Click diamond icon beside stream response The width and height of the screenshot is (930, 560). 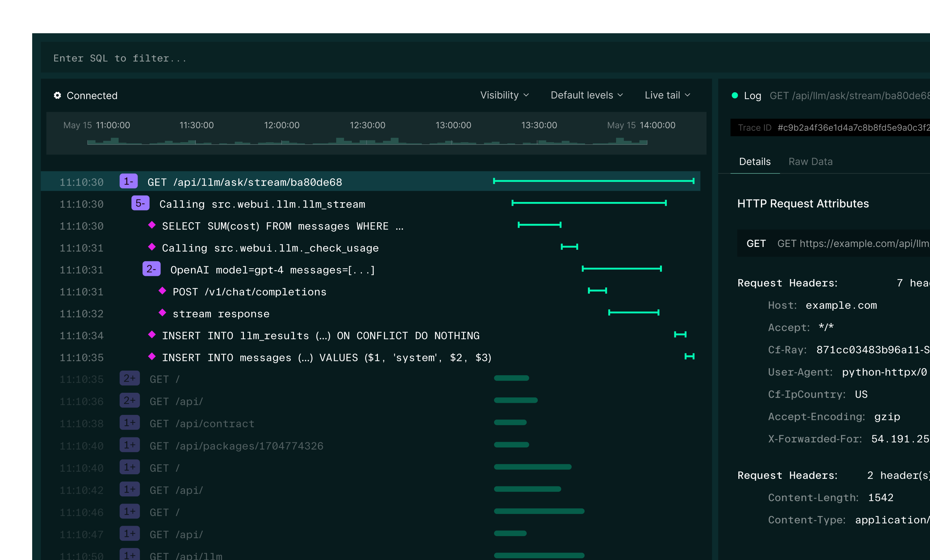[x=162, y=312]
